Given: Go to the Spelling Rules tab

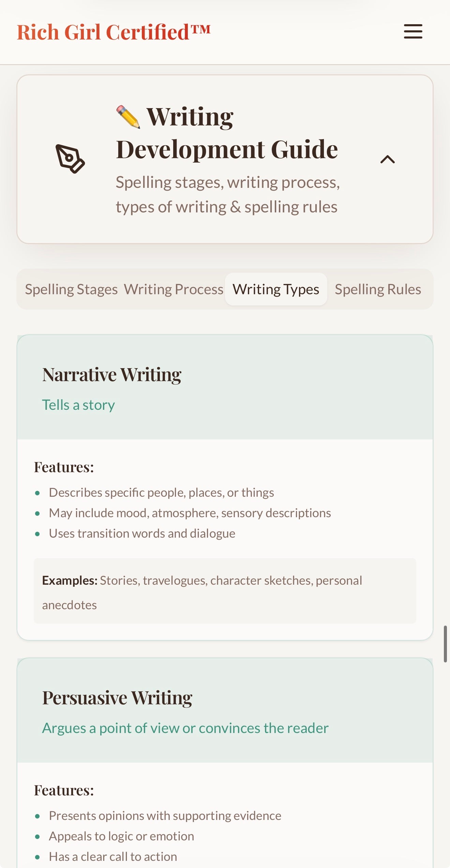Looking at the screenshot, I should pyautogui.click(x=378, y=289).
